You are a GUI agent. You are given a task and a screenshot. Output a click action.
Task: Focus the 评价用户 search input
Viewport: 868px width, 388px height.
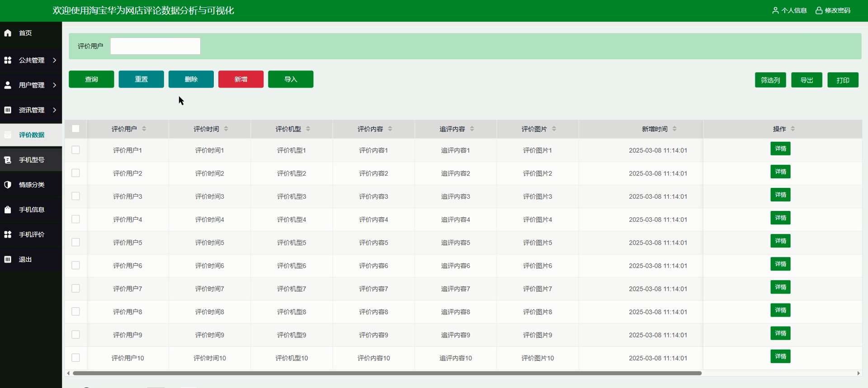pos(155,46)
